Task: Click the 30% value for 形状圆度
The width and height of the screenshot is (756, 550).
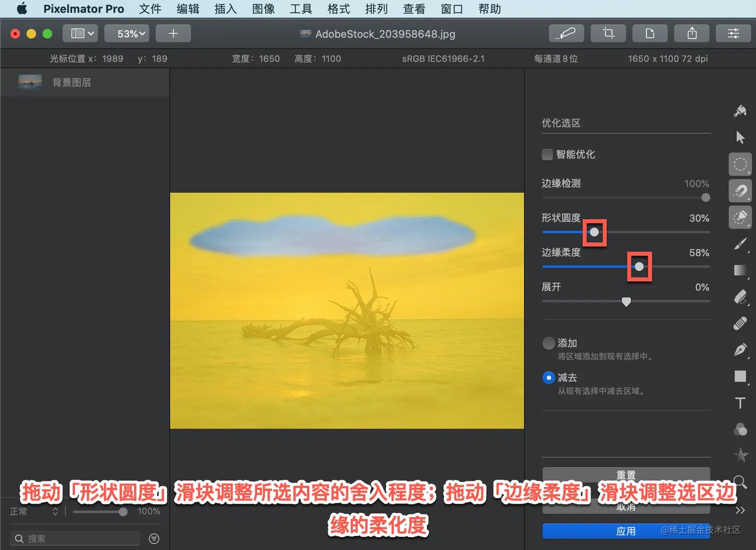Action: [699, 218]
